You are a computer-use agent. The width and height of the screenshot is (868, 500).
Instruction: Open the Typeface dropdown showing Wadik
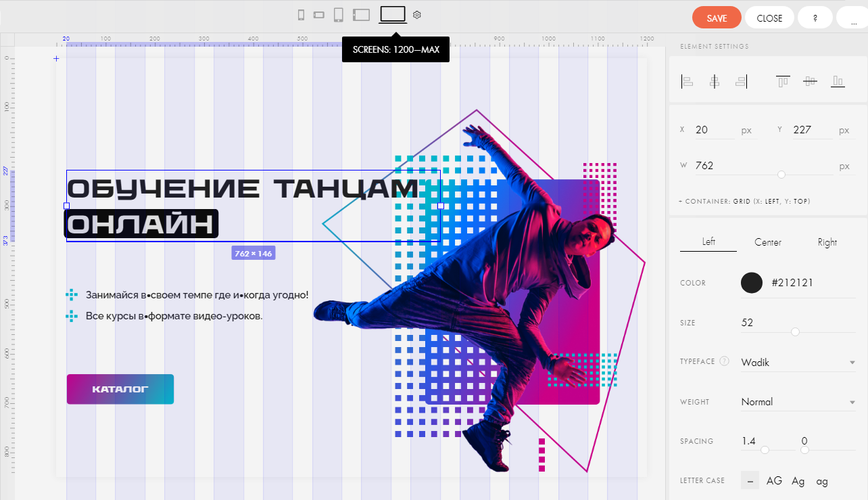pos(798,363)
